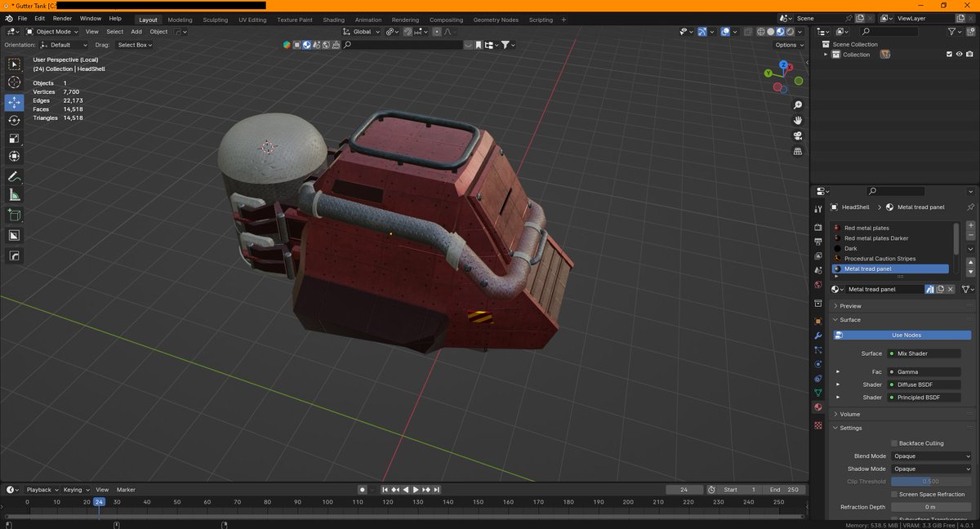Activate the Rotate tool
The width and height of the screenshot is (980, 529).
[x=14, y=120]
